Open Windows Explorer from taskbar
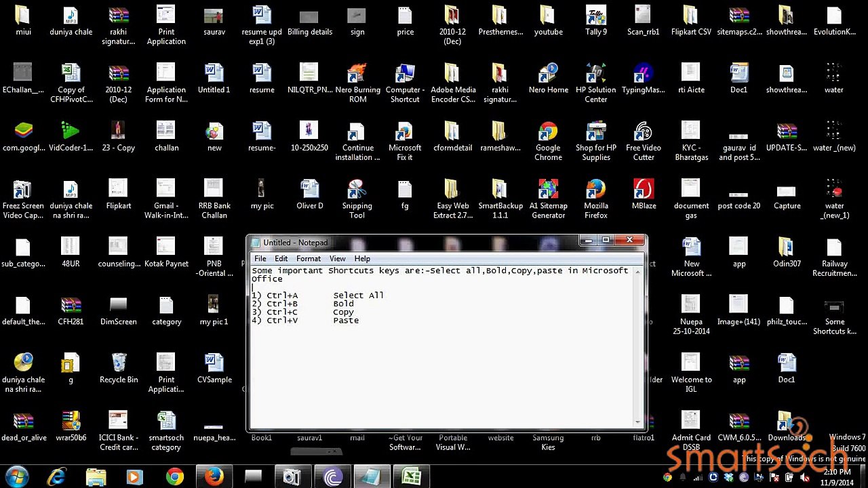Viewport: 868px width, 488px height. (x=96, y=477)
